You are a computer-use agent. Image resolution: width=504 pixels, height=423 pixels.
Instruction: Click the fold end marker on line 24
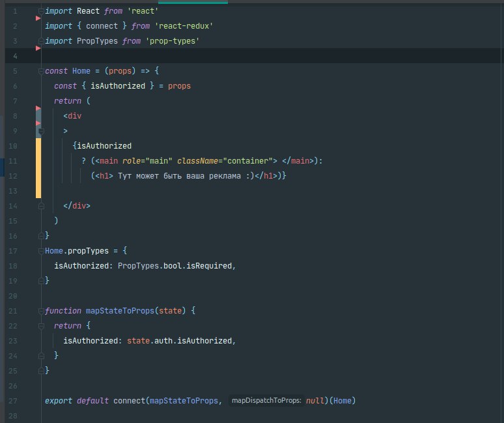pos(41,356)
